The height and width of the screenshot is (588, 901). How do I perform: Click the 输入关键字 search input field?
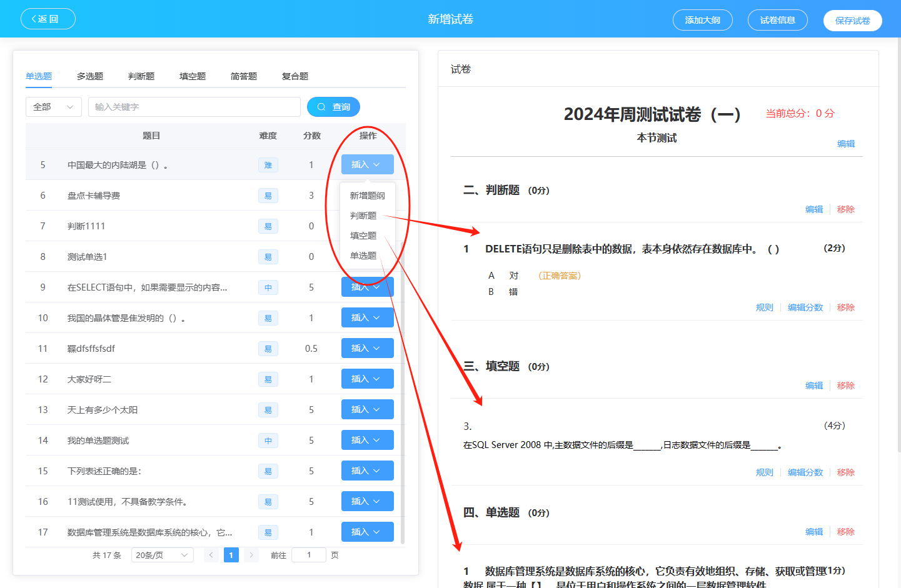194,107
